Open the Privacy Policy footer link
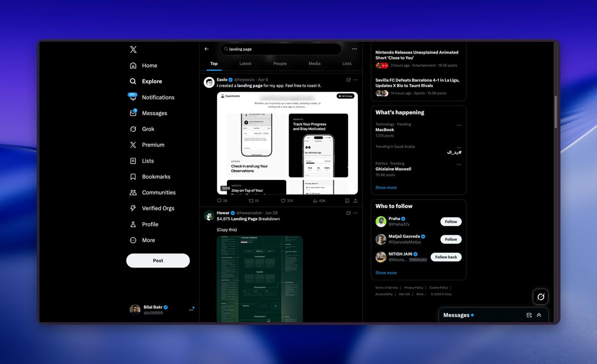 tap(413, 287)
